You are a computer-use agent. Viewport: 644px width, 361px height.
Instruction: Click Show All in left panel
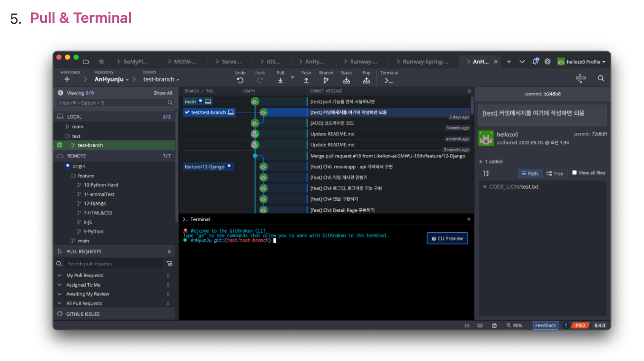[x=163, y=93]
